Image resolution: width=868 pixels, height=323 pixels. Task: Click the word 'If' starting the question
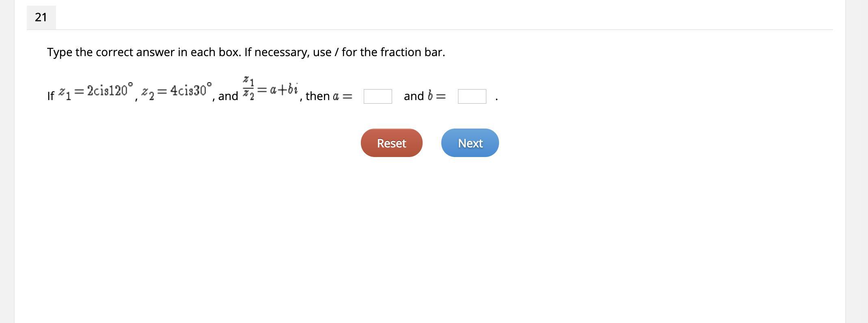[50, 96]
